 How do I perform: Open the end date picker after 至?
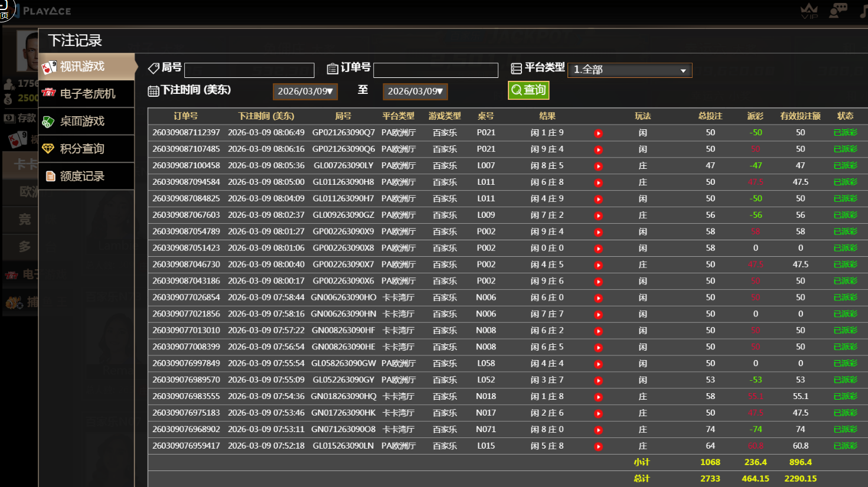coord(415,91)
